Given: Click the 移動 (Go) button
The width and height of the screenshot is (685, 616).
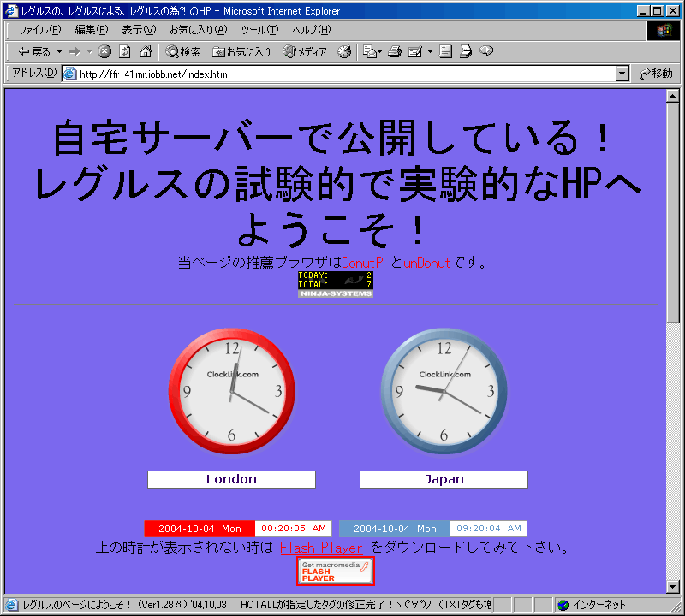Looking at the screenshot, I should [x=656, y=74].
